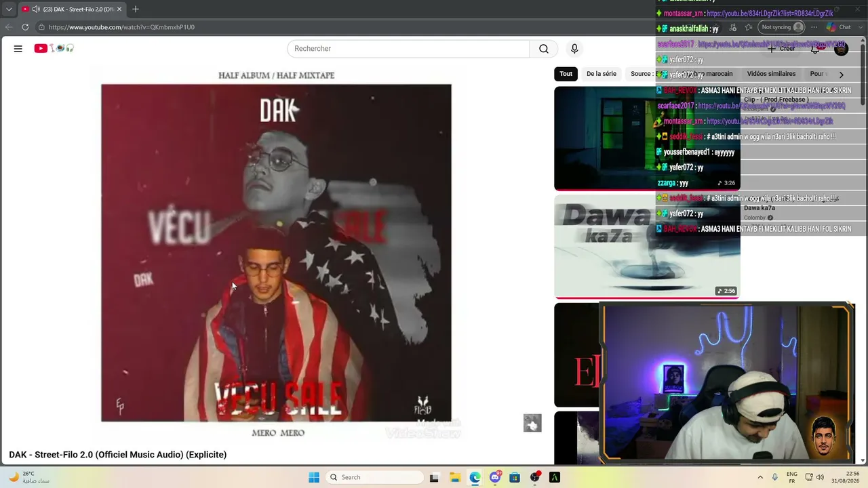The height and width of the screenshot is (488, 868).
Task: Open the green door video thumbnail (3:26)
Action: point(647,138)
